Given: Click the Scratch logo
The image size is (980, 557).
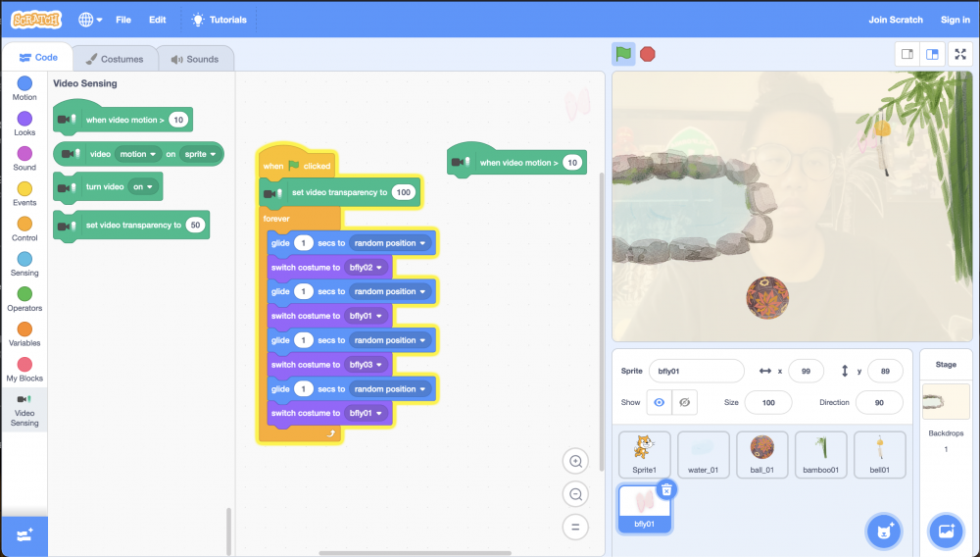Looking at the screenshot, I should 36,20.
